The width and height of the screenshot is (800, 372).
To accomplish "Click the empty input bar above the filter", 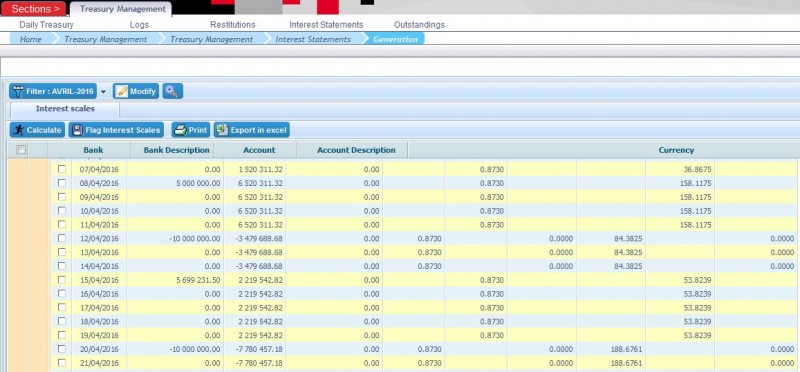I will (400, 67).
